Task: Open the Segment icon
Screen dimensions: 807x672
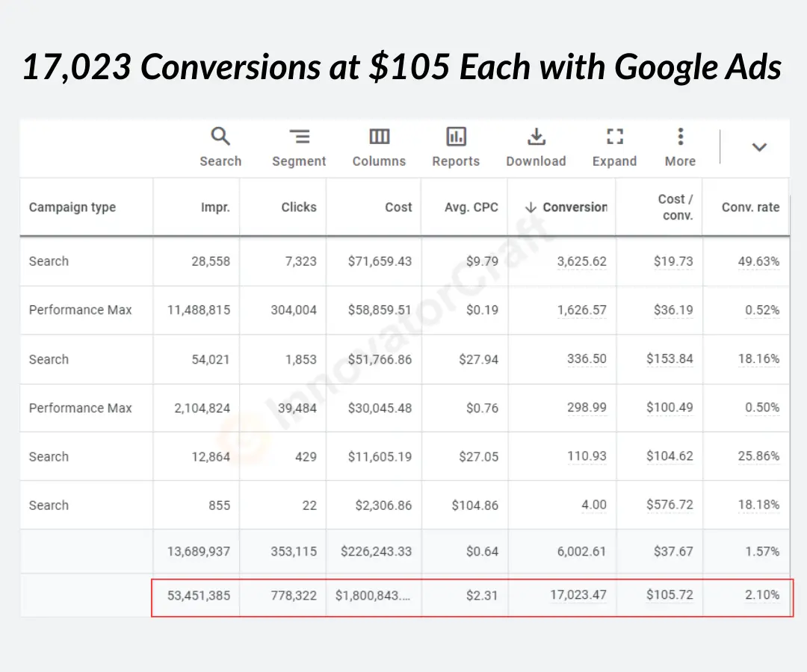Action: click(x=299, y=137)
